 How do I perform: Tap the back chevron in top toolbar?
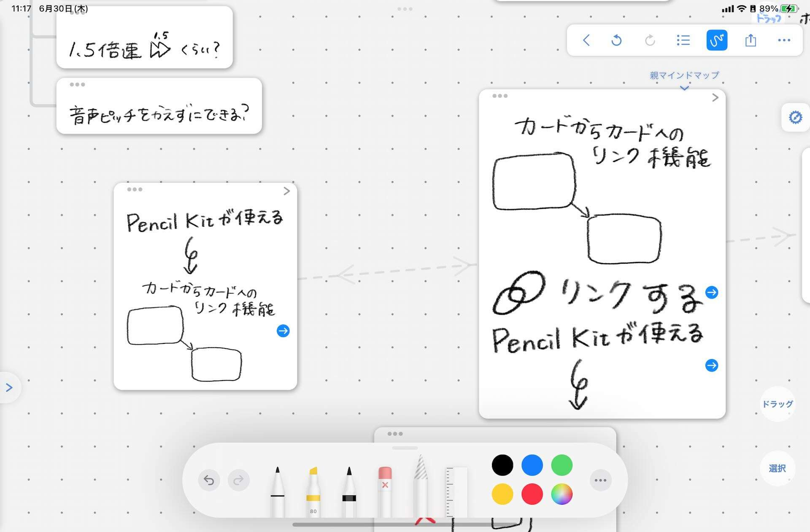click(x=586, y=41)
